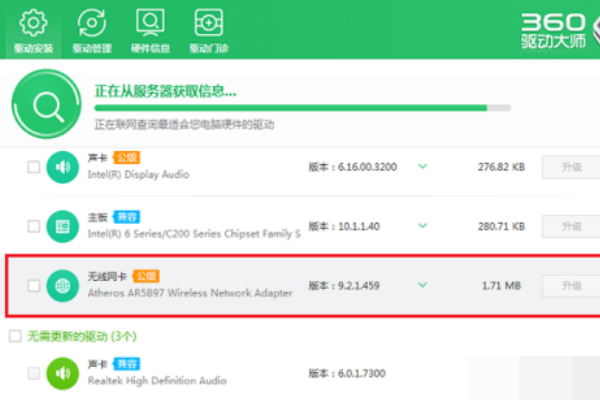Switch to the 驱动管理 tab label
This screenshot has height=400, width=600.
pos(92,48)
